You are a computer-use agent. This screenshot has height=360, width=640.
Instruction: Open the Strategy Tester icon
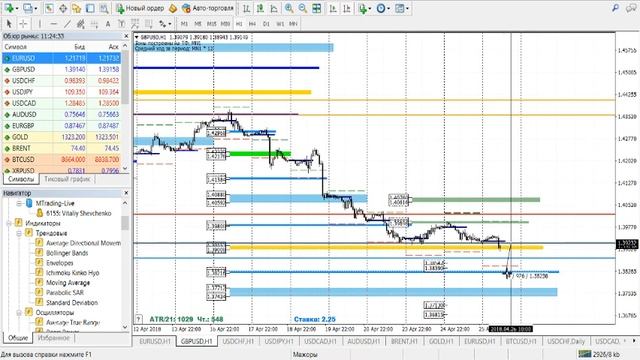tap(104, 8)
